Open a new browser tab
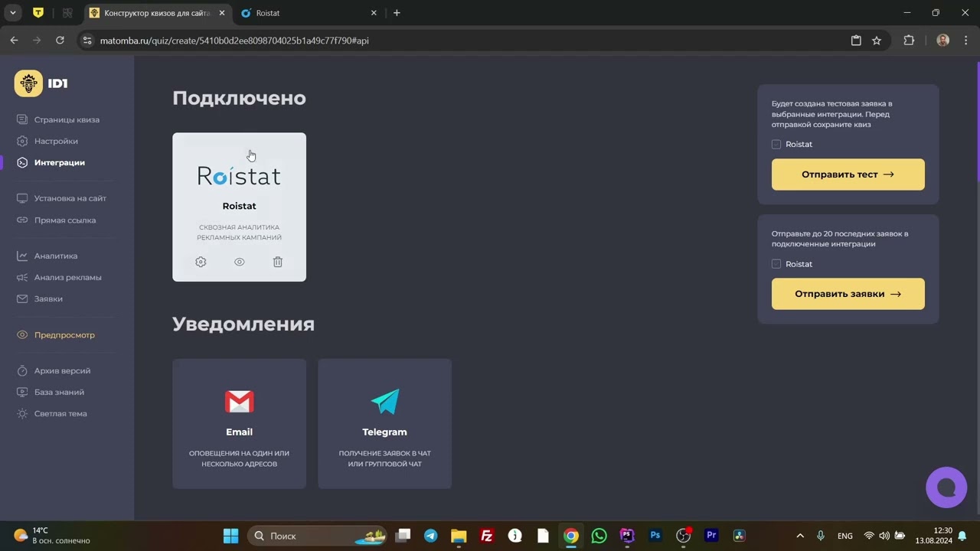 (397, 13)
